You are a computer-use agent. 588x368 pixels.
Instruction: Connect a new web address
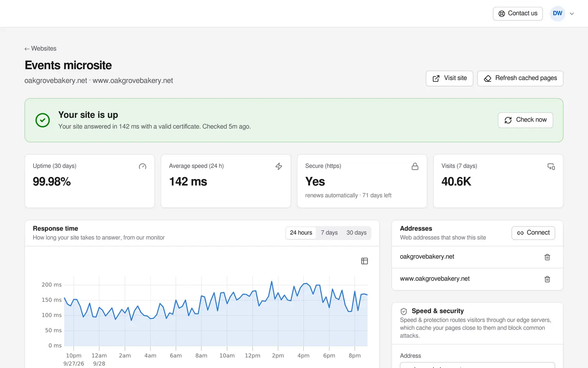(x=533, y=233)
